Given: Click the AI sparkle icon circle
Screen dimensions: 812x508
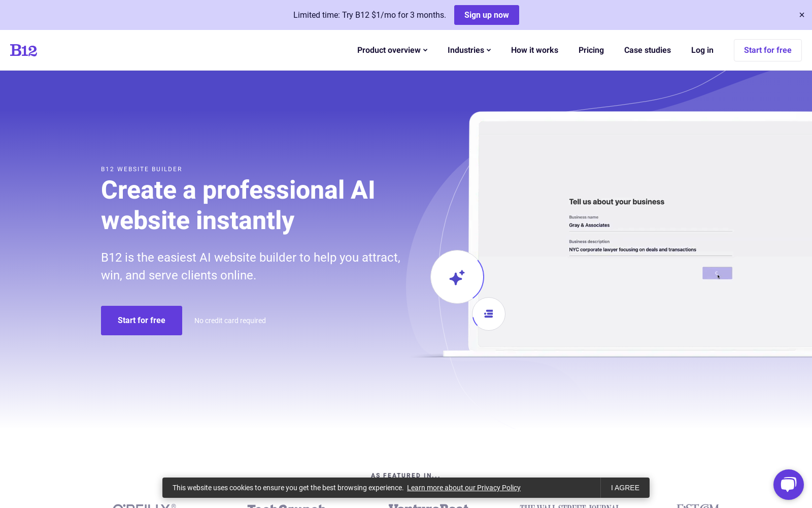Looking at the screenshot, I should pyautogui.click(x=457, y=277).
